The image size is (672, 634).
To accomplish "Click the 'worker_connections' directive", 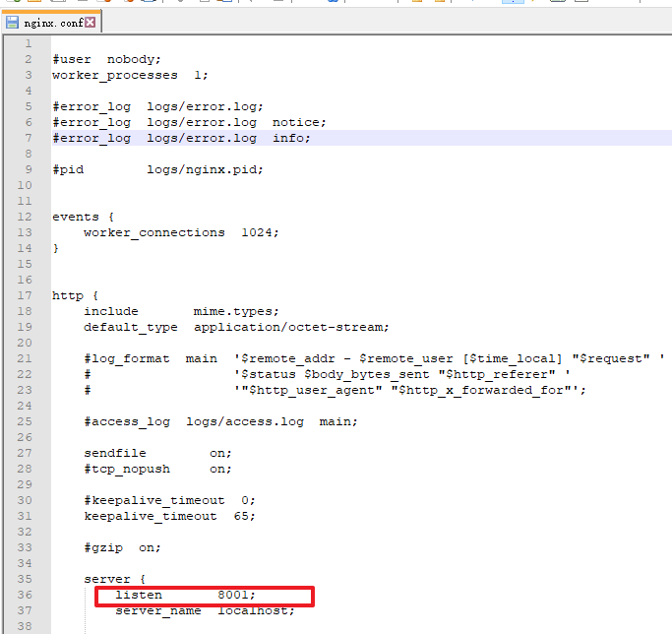I will (x=154, y=232).
